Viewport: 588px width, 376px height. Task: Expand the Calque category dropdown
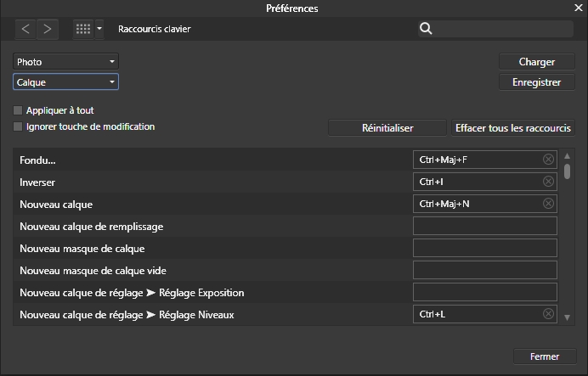pos(65,82)
